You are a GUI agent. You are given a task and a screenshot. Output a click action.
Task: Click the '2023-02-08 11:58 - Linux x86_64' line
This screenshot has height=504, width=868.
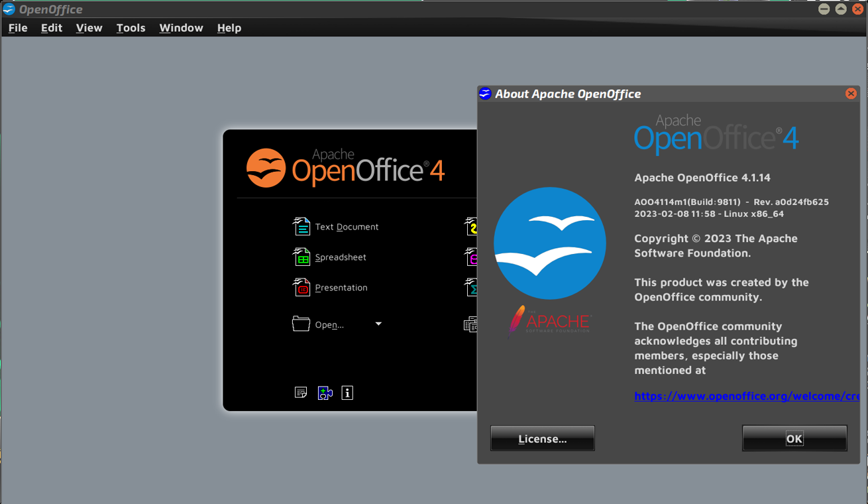point(709,214)
